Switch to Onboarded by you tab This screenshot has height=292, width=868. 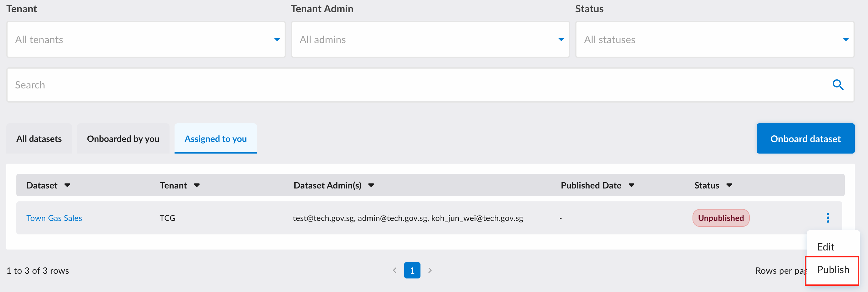(x=123, y=138)
